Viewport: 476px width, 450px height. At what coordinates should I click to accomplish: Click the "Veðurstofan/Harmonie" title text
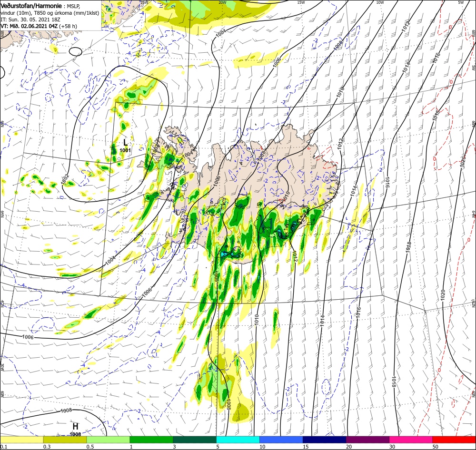[31, 6]
